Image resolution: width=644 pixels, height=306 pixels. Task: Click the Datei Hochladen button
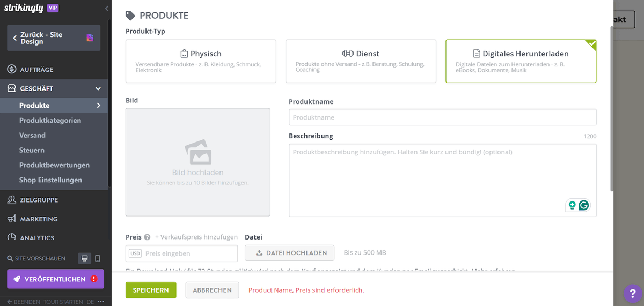290,253
